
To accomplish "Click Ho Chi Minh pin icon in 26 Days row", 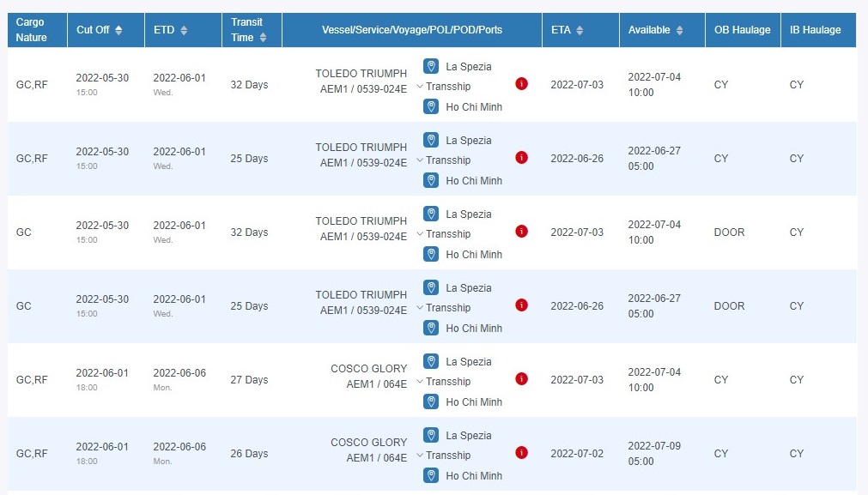I will (431, 475).
